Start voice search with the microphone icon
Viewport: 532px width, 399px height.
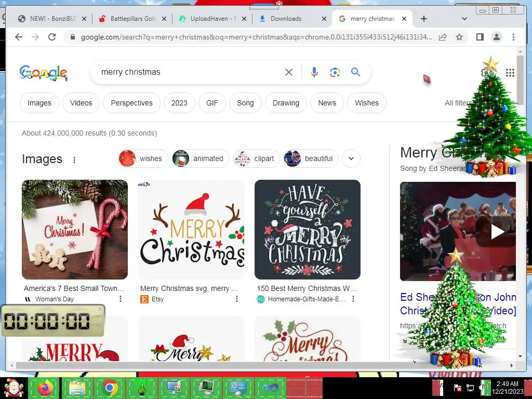(x=314, y=72)
